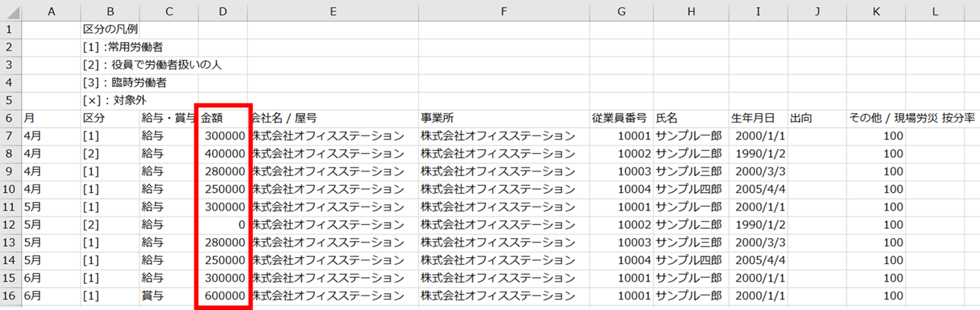The width and height of the screenshot is (980, 310).
Task: Select column J header
Action: point(817,11)
